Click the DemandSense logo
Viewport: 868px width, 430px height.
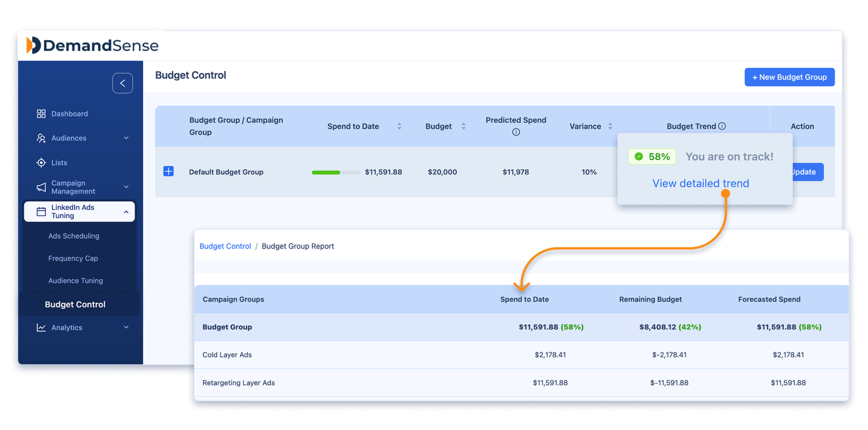92,45
